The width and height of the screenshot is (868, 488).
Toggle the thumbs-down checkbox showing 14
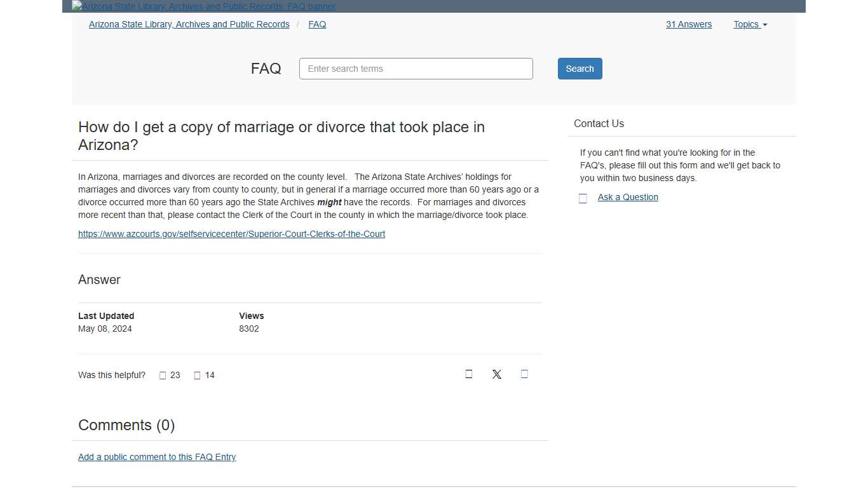pyautogui.click(x=197, y=375)
